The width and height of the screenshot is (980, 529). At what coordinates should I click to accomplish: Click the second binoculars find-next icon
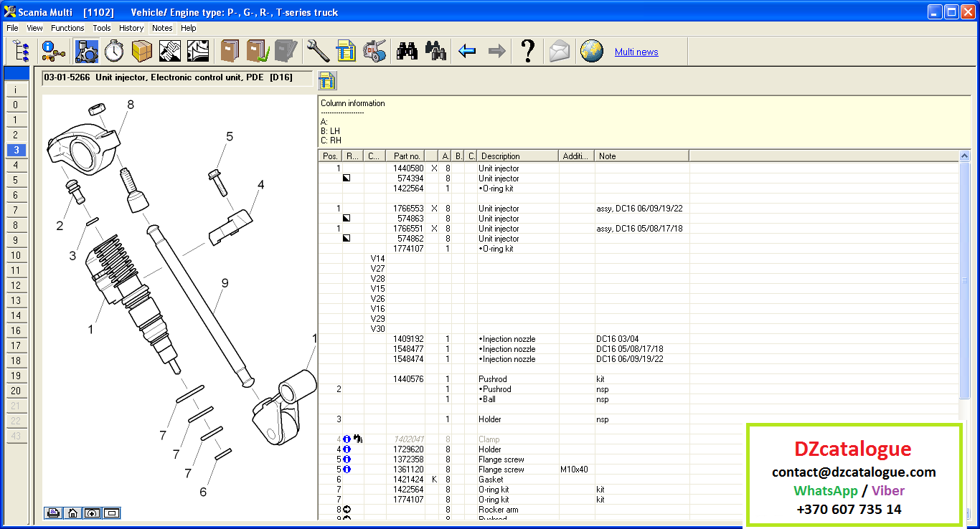pos(435,52)
